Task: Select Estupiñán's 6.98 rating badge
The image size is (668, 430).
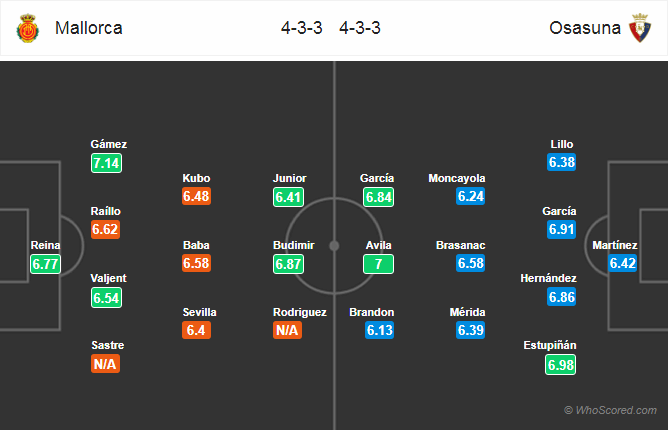Action: tap(561, 365)
